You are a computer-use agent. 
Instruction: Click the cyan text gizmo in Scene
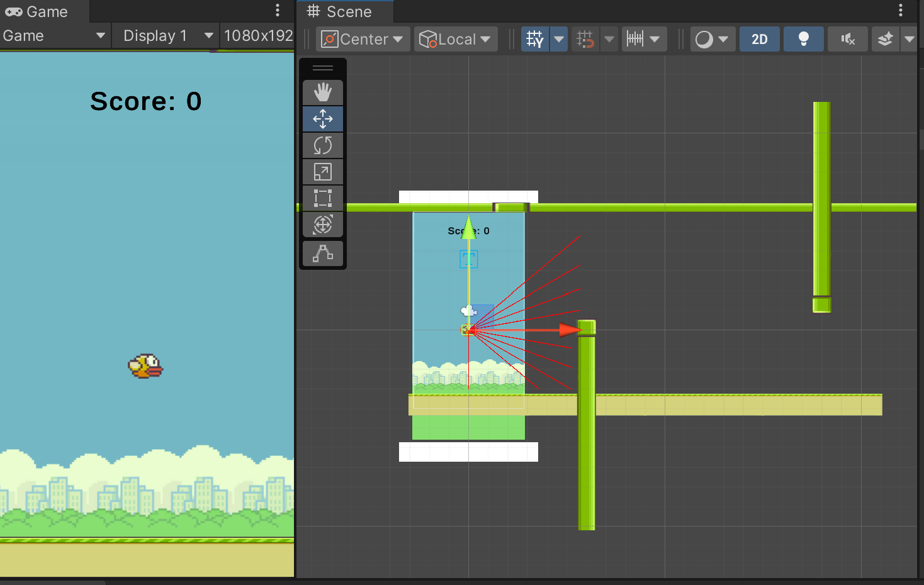[468, 259]
